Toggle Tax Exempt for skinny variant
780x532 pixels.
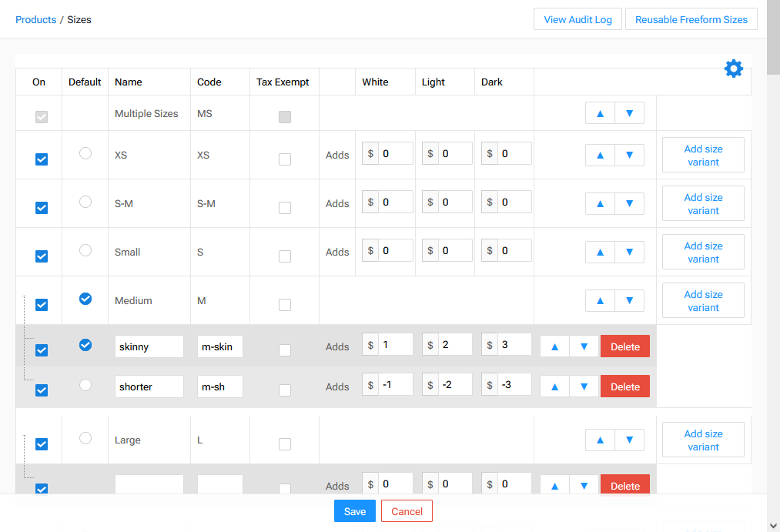285,350
